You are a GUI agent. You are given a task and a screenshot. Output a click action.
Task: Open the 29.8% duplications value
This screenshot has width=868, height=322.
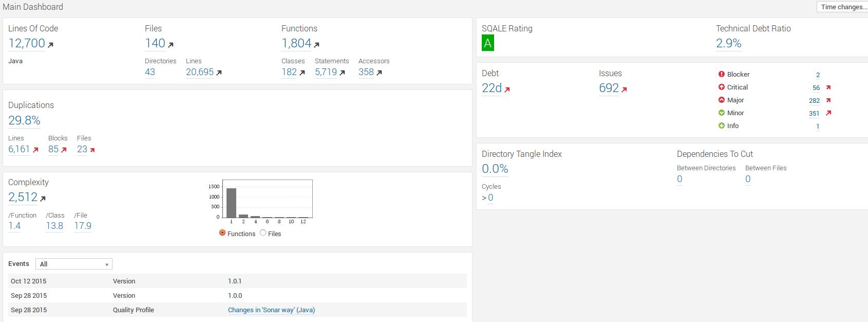24,120
